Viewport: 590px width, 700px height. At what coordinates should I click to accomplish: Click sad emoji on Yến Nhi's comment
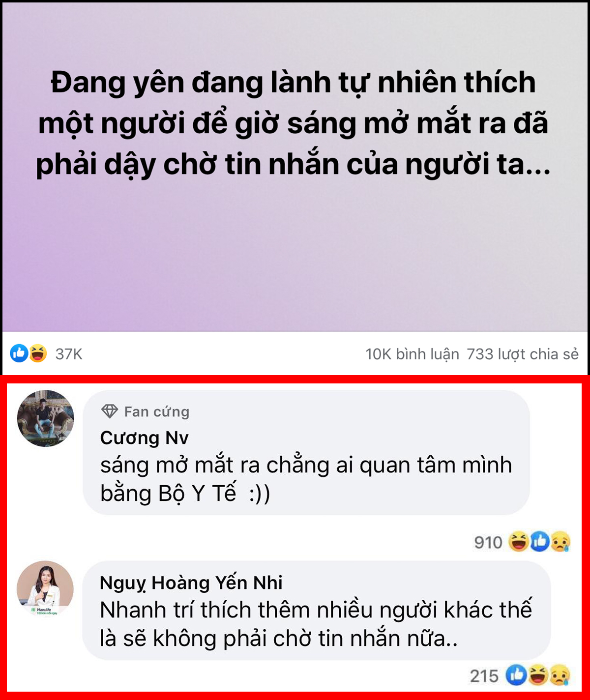click(x=560, y=675)
